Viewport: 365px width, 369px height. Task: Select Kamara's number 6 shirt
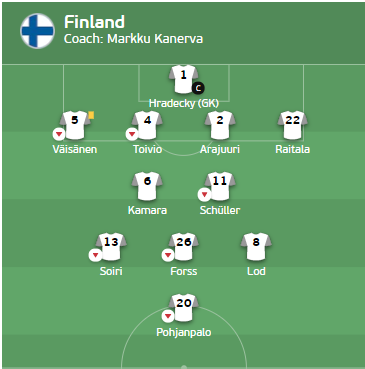pos(147,186)
